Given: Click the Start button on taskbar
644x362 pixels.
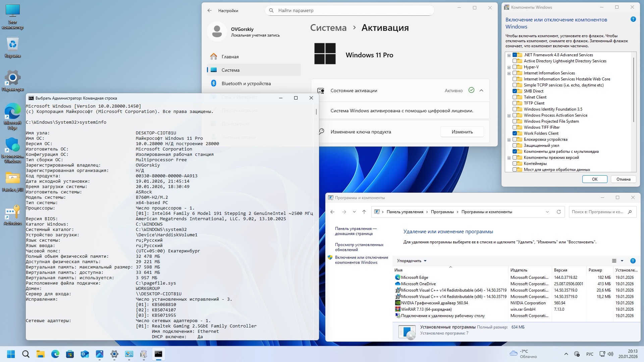Looking at the screenshot, I should 11,354.
